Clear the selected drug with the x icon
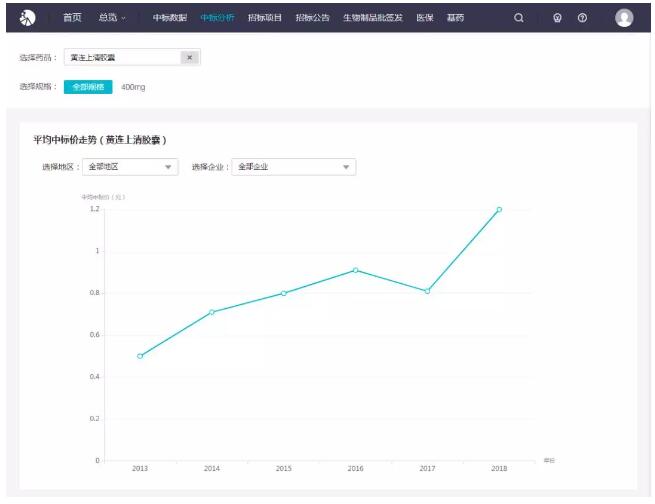This screenshot has height=504, width=655. click(189, 58)
